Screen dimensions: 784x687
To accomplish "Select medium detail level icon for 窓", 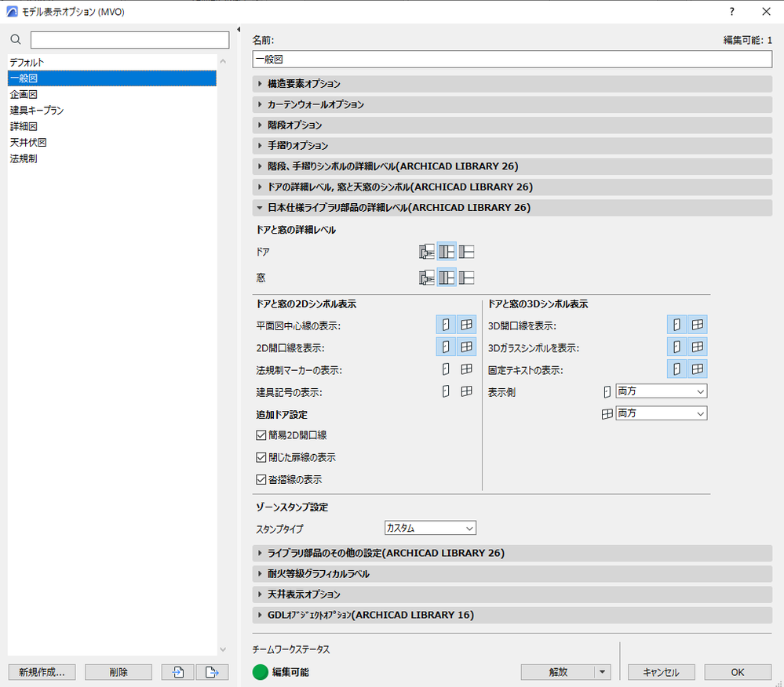I will tap(447, 278).
